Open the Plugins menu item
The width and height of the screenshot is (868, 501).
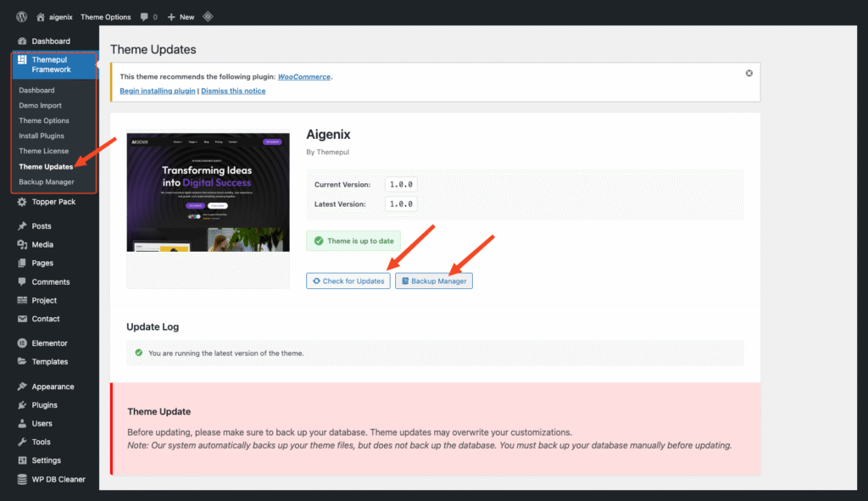coord(44,405)
